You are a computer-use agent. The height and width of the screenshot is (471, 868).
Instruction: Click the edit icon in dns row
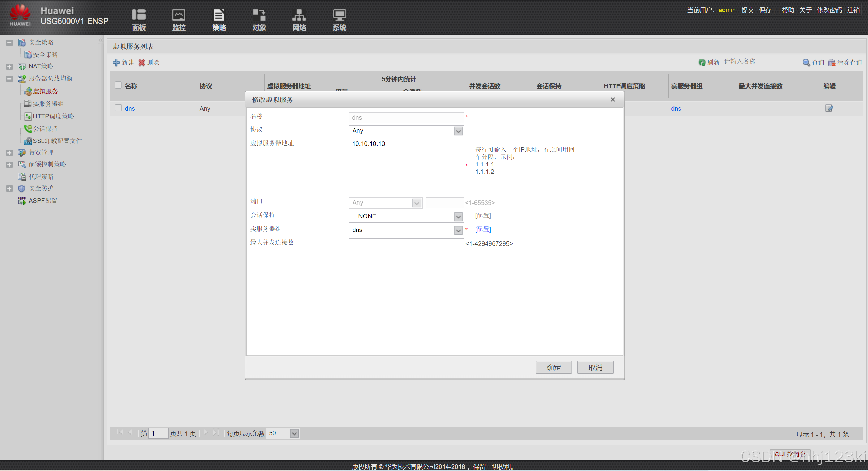click(x=829, y=108)
